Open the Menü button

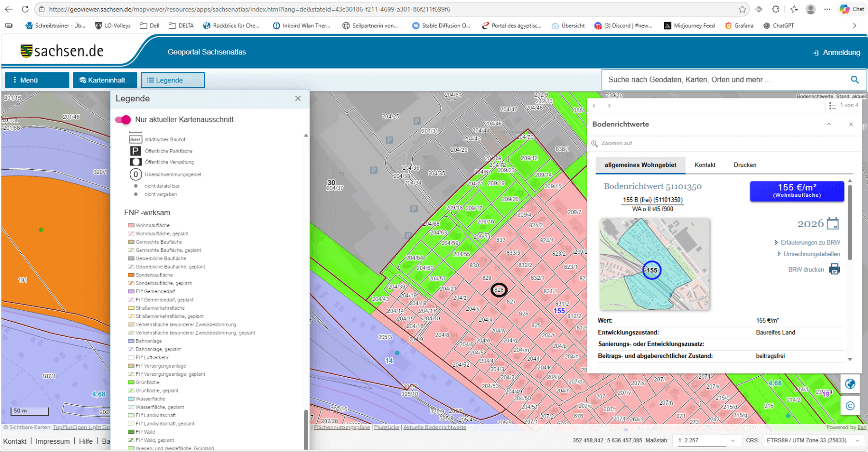point(37,80)
